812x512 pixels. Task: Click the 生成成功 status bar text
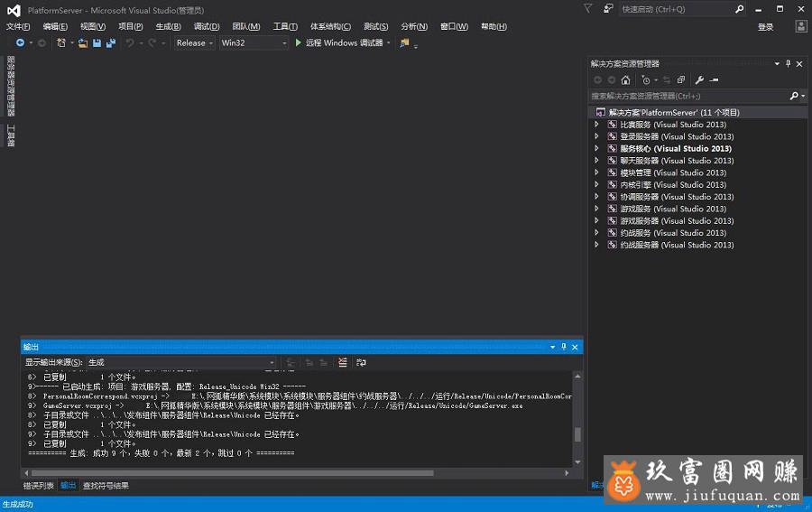click(18, 504)
